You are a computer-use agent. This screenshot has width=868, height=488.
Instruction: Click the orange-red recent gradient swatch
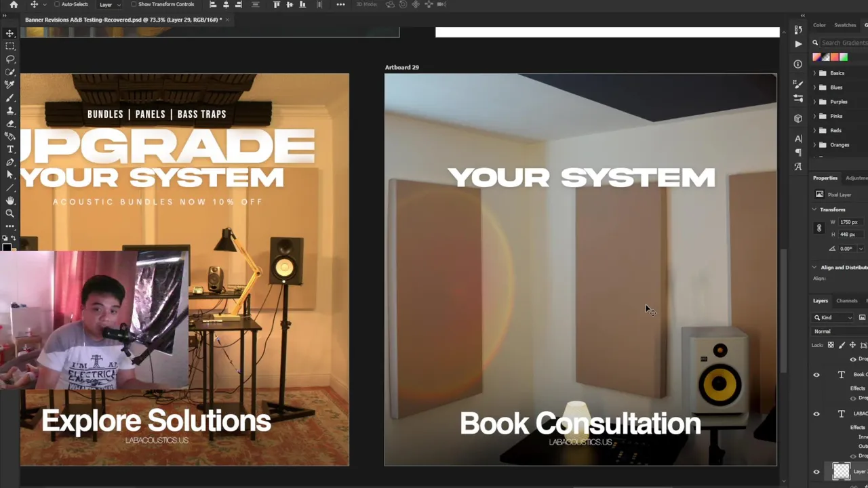tap(834, 57)
